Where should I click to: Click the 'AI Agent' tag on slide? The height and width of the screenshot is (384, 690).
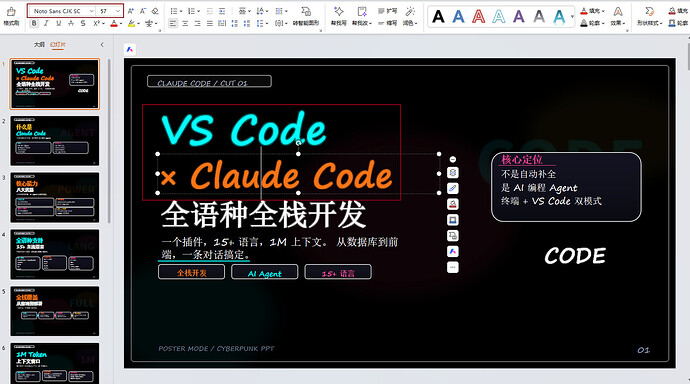[x=264, y=272]
